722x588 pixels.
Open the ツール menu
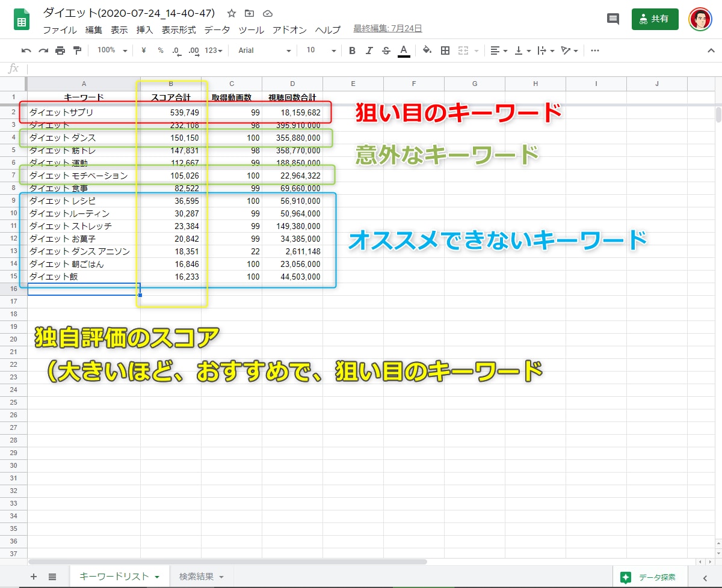coord(251,29)
